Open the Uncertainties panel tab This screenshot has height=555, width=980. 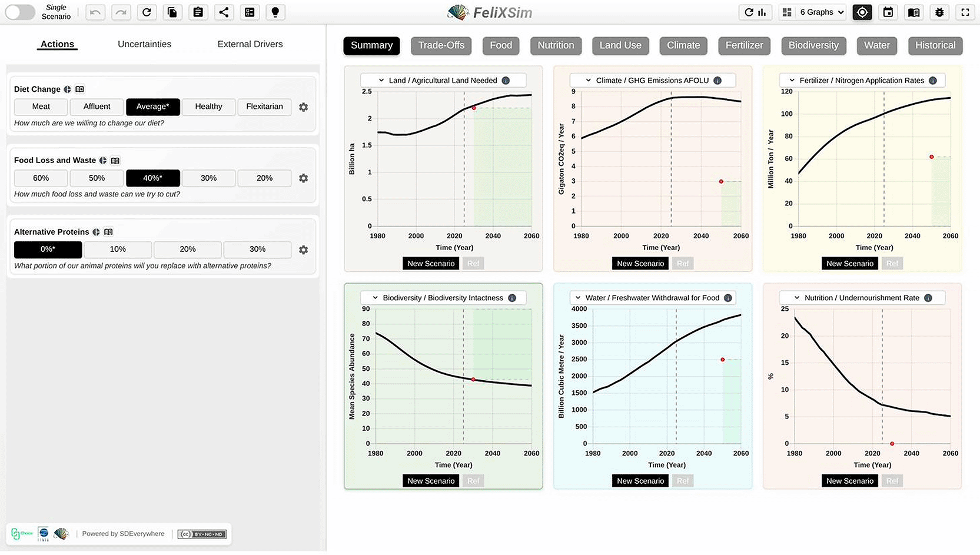click(x=144, y=44)
